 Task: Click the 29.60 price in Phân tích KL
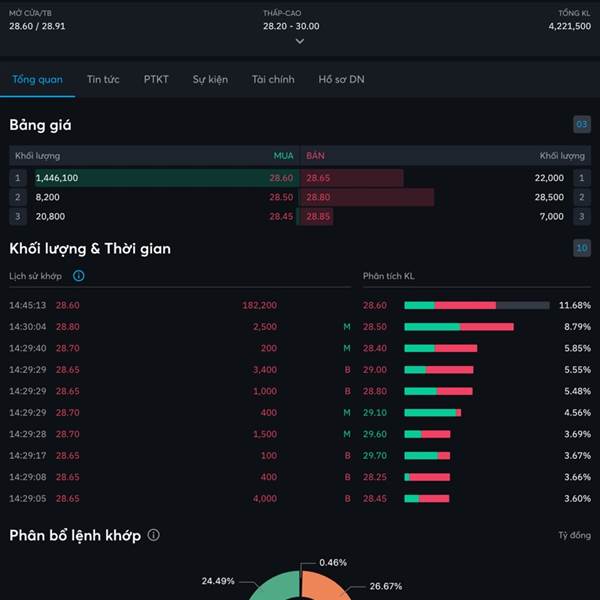click(x=375, y=434)
